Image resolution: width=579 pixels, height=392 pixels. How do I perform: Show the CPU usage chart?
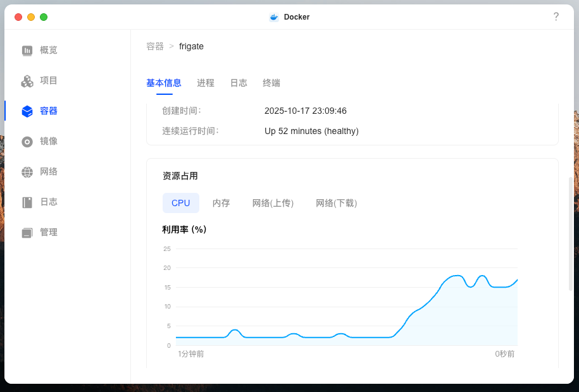pyautogui.click(x=180, y=202)
